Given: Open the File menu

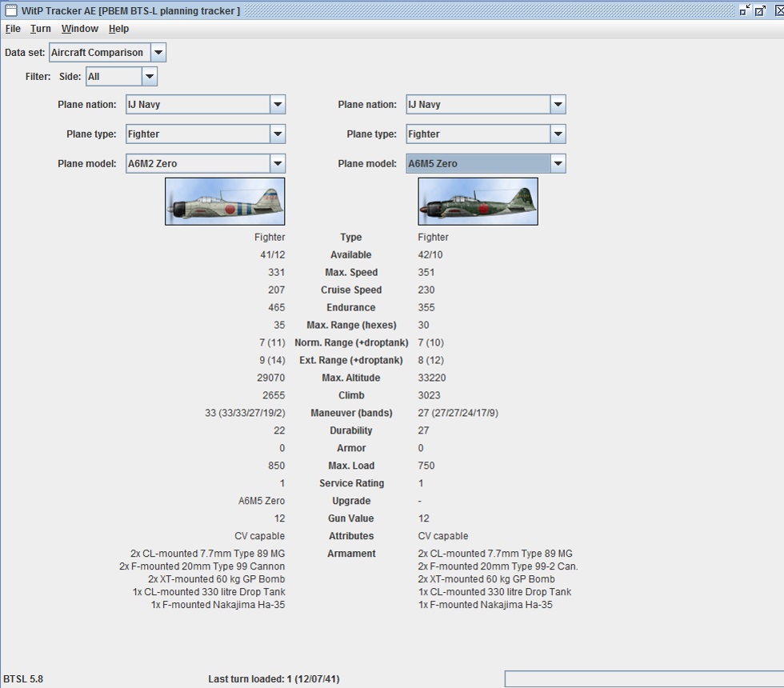Looking at the screenshot, I should click(13, 29).
